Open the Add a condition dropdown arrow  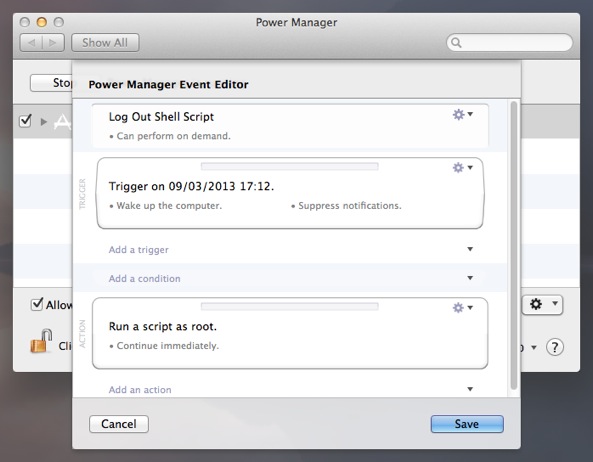point(470,278)
